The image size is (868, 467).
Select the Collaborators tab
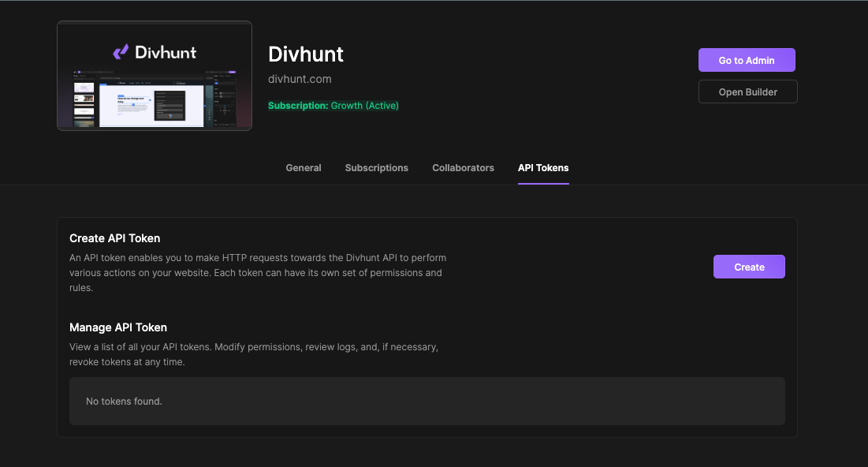463,168
